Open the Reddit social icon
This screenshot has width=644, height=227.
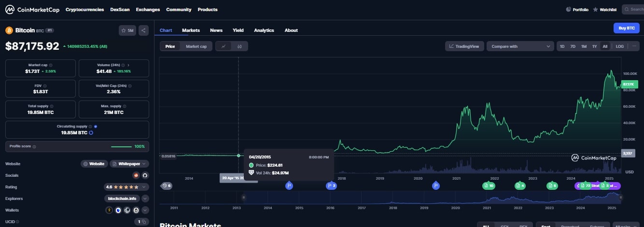click(x=136, y=175)
